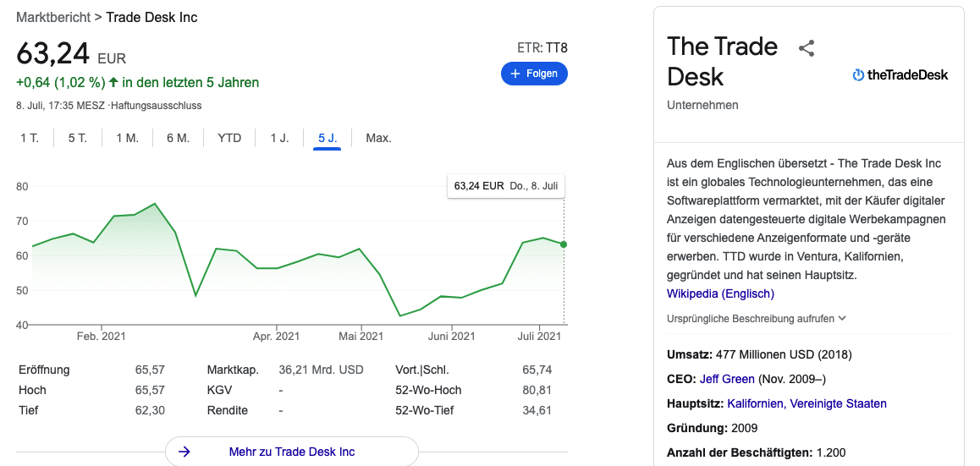Select the YTD time range tab
Image resolution: width=980 pixels, height=466 pixels.
pos(229,138)
